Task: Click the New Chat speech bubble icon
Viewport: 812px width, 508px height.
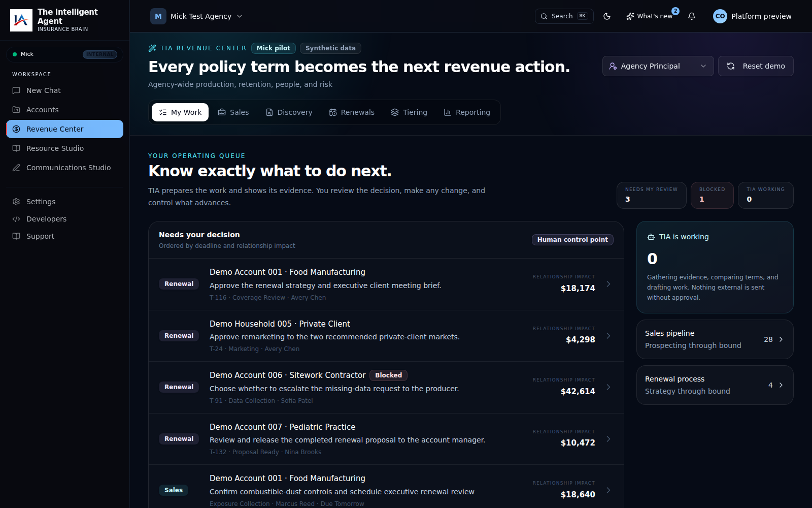Action: [x=16, y=90]
